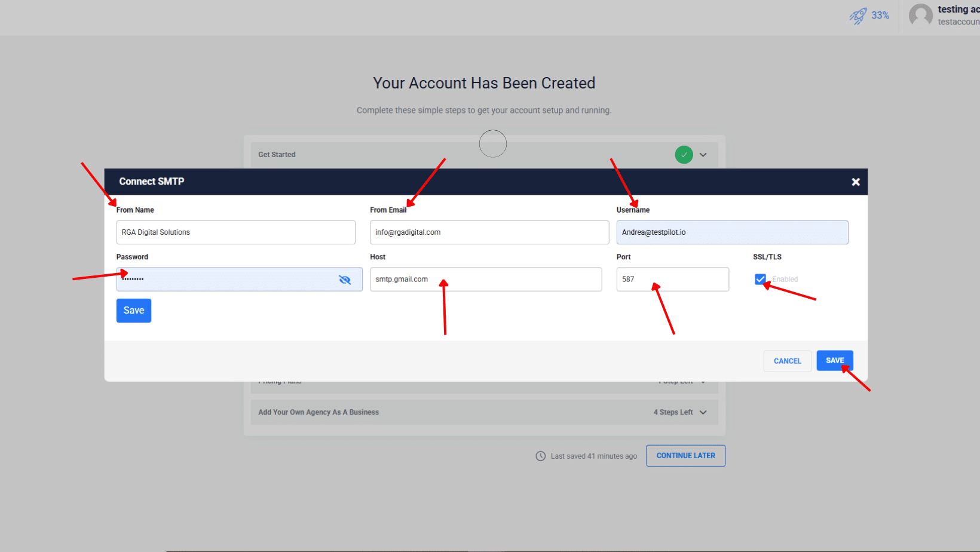Image resolution: width=980 pixels, height=552 pixels.
Task: Disable the SSL/TLS Enabled checkbox
Action: click(760, 279)
